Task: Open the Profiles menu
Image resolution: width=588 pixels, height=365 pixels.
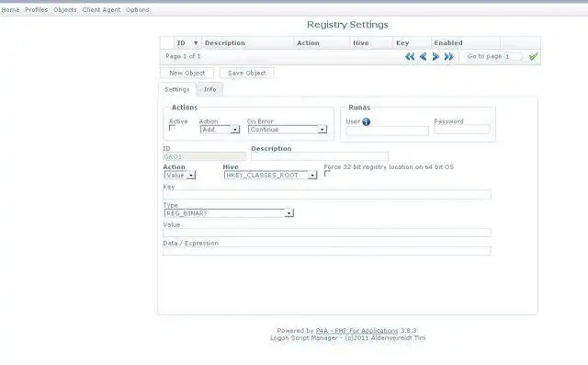Action: (37, 10)
